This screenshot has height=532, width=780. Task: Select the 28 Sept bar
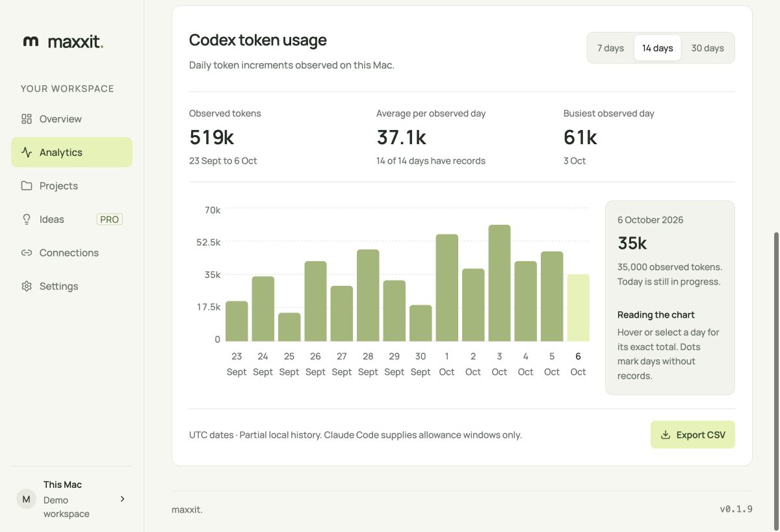(x=368, y=296)
